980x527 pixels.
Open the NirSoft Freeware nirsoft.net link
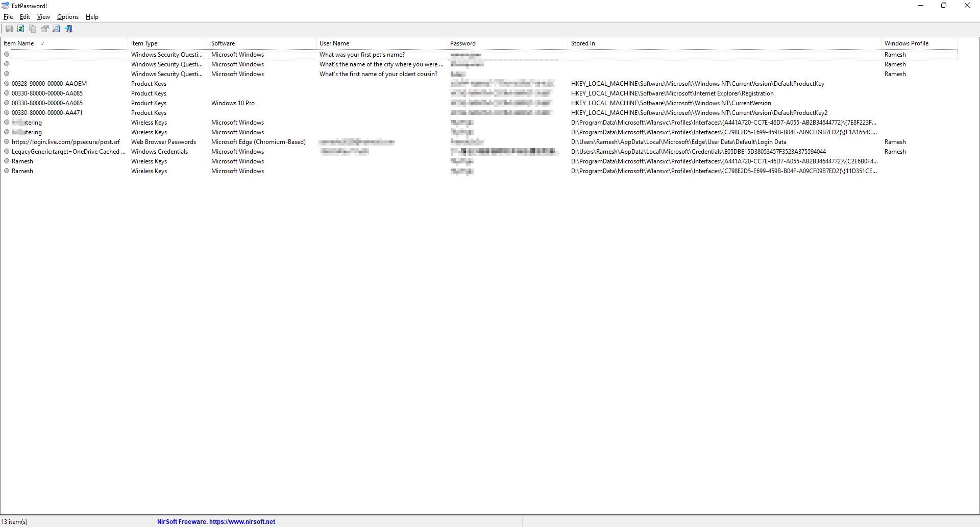(216, 522)
